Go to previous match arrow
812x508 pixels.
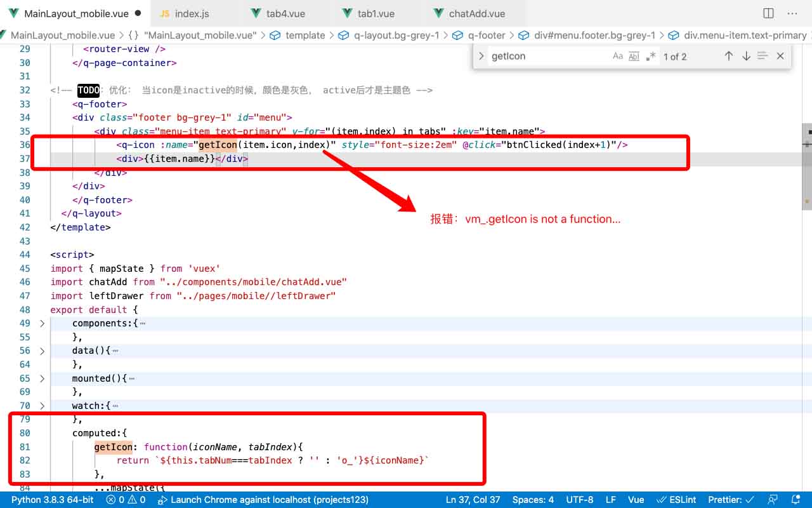(x=729, y=56)
